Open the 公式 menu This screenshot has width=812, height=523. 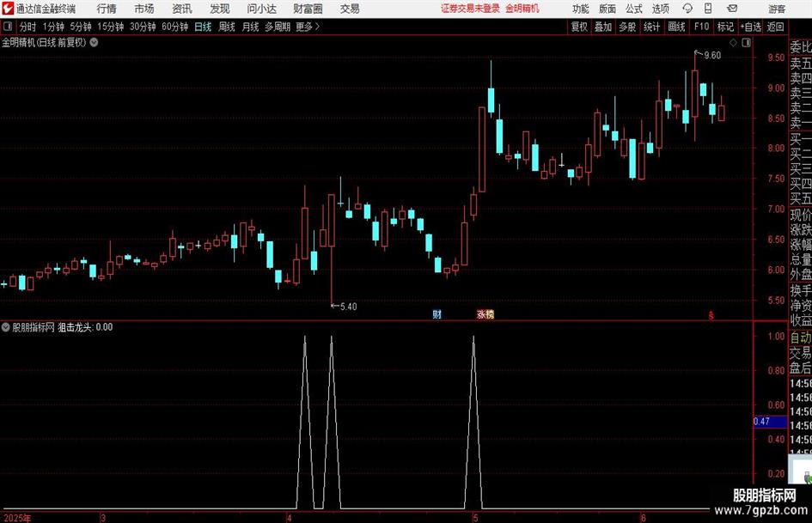click(x=634, y=9)
